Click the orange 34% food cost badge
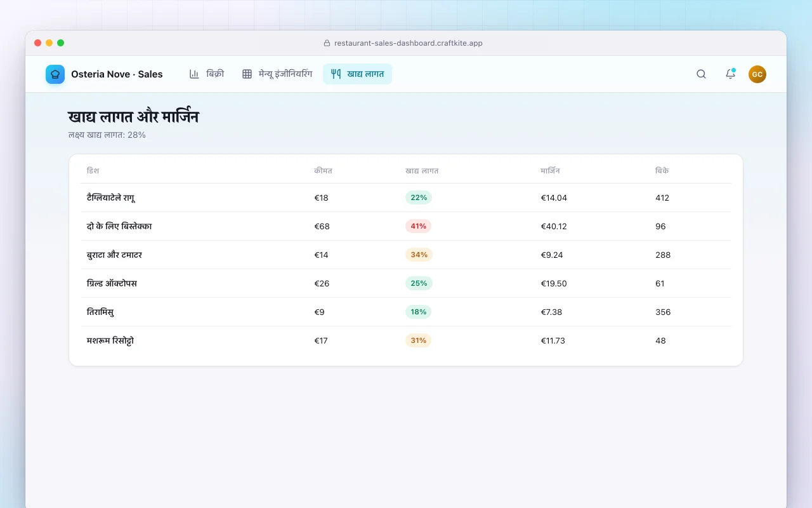Viewport: 812px width, 508px height. click(x=419, y=255)
